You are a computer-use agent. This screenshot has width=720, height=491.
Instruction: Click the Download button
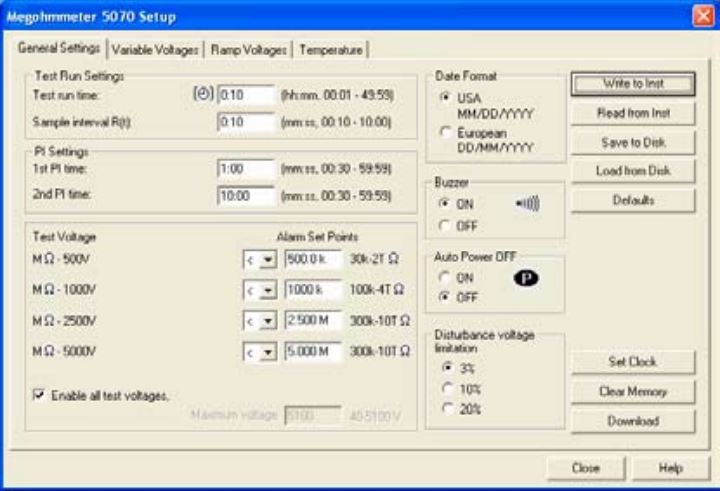coord(633,421)
